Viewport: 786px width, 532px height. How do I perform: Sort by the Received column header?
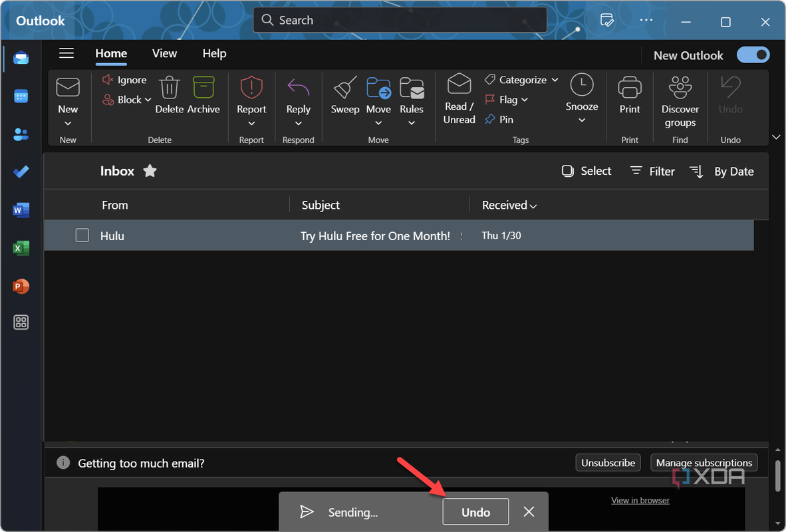click(x=509, y=205)
